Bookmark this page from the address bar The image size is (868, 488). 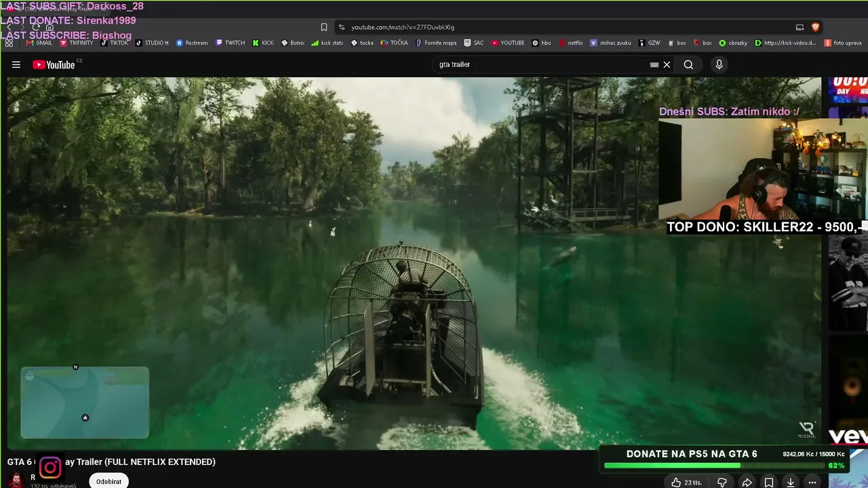tap(324, 27)
